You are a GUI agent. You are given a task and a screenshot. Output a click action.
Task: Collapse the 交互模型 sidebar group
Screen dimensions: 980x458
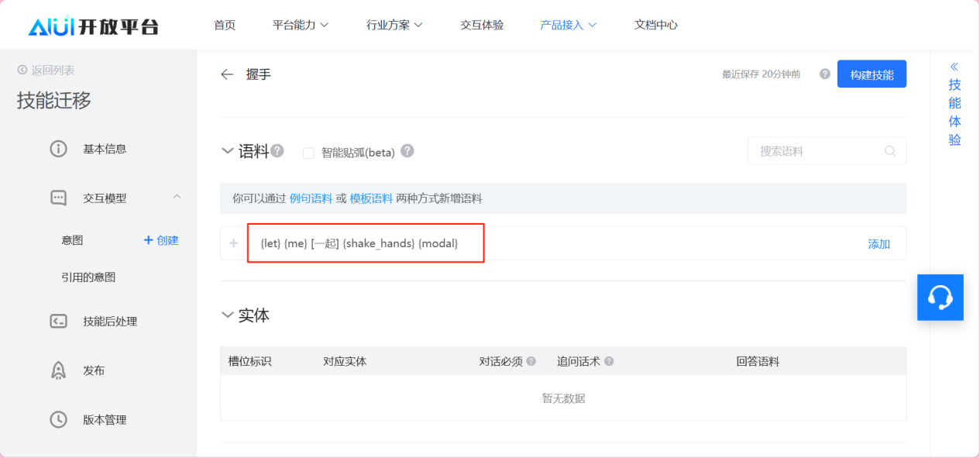point(177,198)
